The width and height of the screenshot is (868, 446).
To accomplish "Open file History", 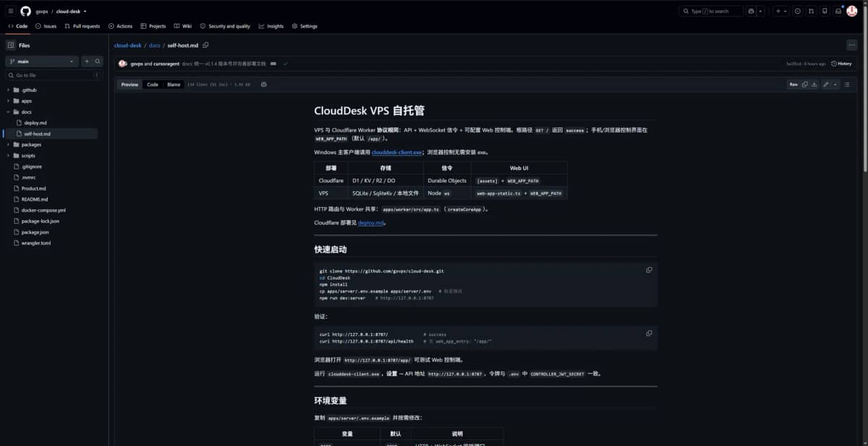I will click(841, 64).
